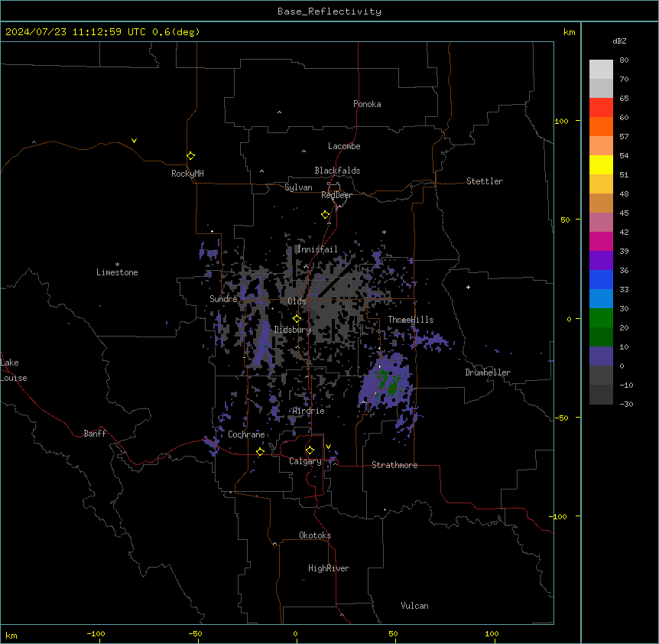659x644 pixels.
Task: Select the Limestone label
Action: (117, 272)
